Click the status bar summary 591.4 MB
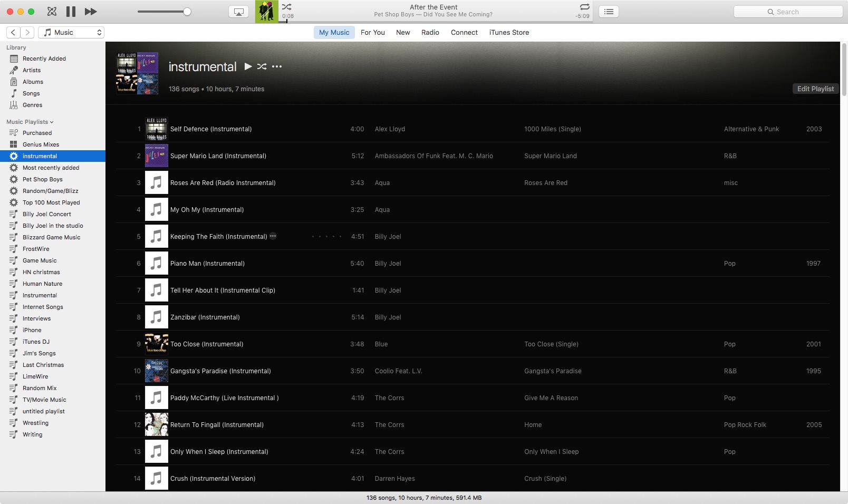Screen dimensions: 848x504 pos(424,498)
